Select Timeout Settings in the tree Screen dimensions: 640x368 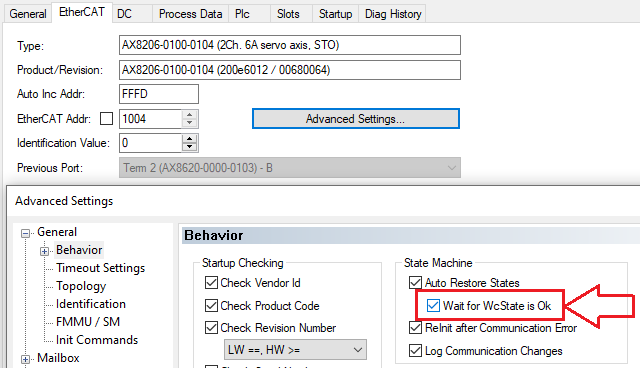[x=100, y=268]
